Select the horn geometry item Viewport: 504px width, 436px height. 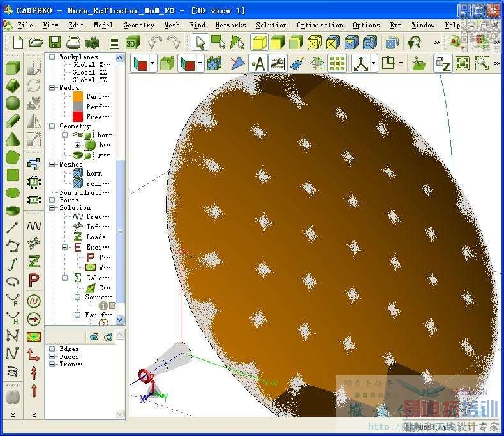tap(105, 135)
